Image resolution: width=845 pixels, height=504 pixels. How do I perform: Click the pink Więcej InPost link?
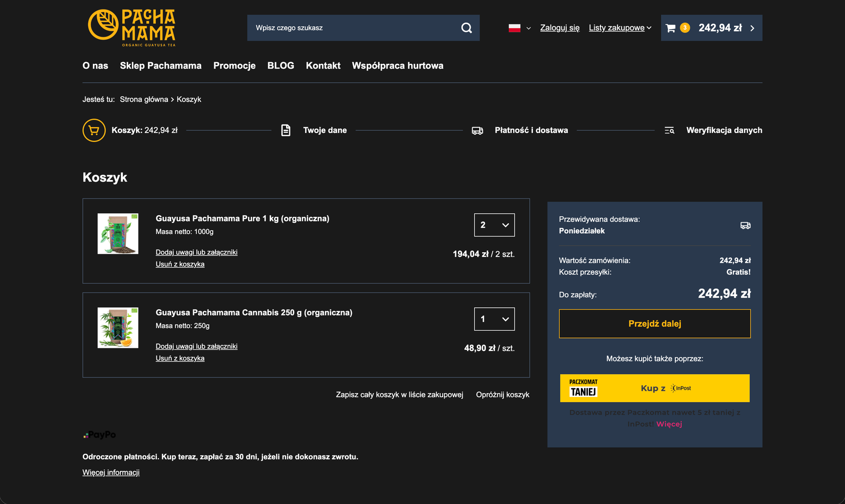click(x=669, y=424)
